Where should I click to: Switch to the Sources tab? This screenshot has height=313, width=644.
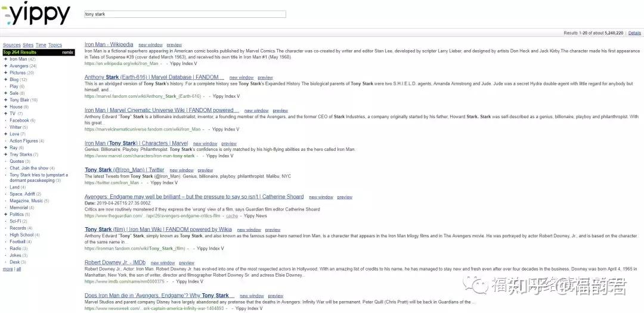pyautogui.click(x=11, y=45)
